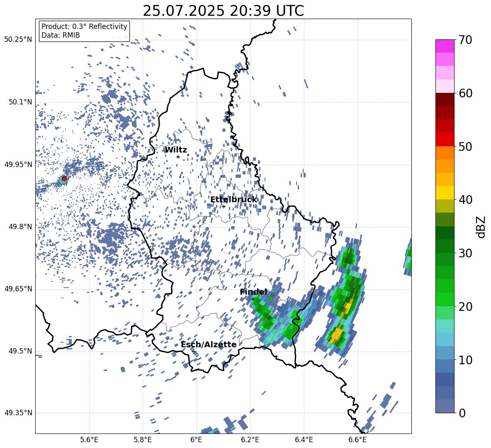Image resolution: width=491 pixels, height=448 pixels.
Task: Click the orange colorbar segment below 50
Action: (x=445, y=153)
